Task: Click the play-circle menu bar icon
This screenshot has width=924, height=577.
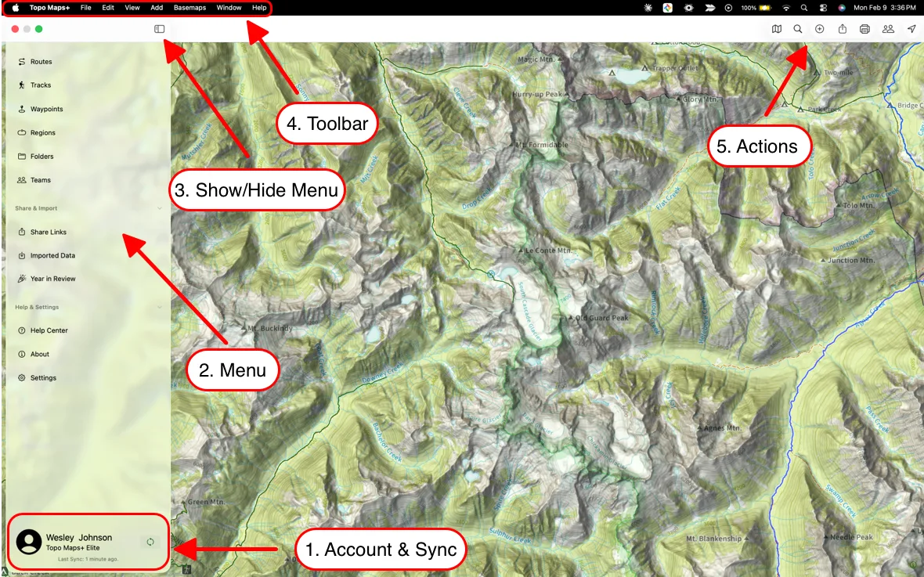Action: (729, 8)
